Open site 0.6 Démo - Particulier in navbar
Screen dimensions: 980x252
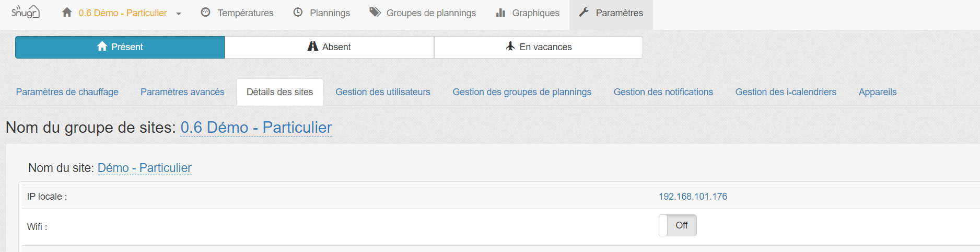coord(123,13)
